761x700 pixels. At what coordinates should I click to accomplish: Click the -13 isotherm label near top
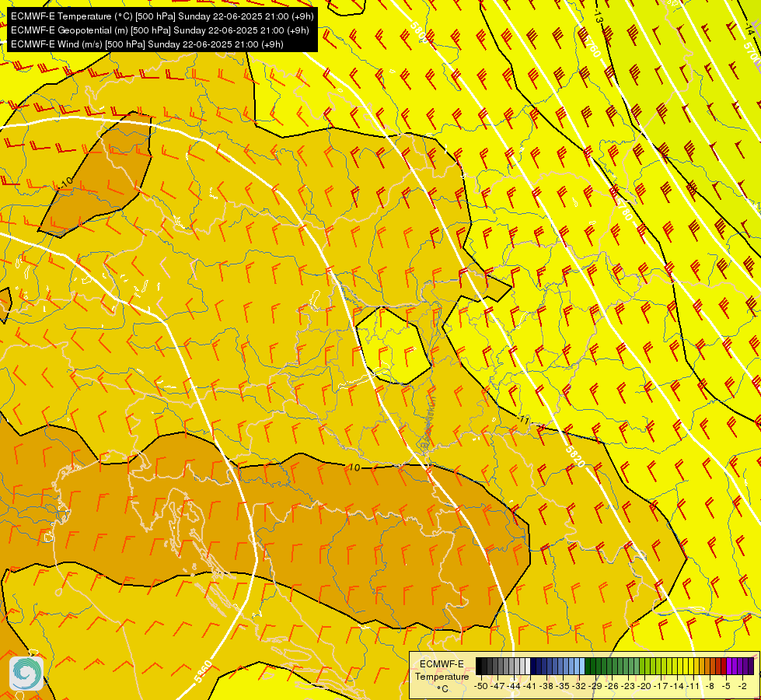pos(598,15)
